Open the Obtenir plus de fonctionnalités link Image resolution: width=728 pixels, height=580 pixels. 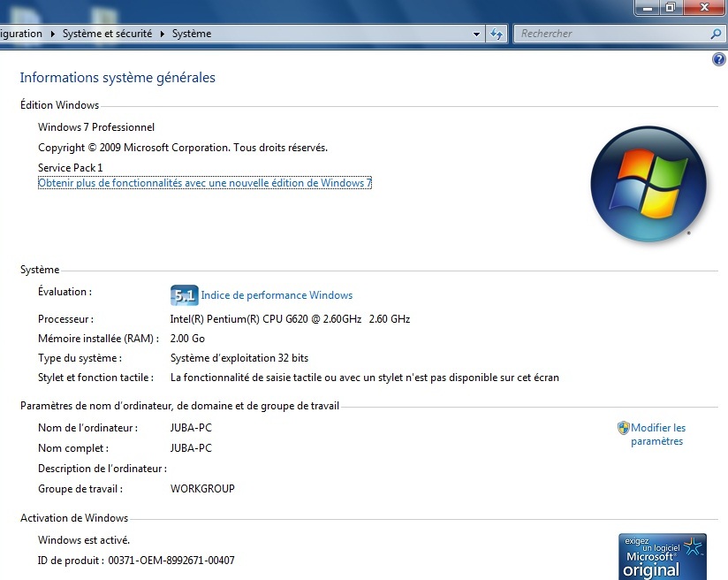(205, 183)
